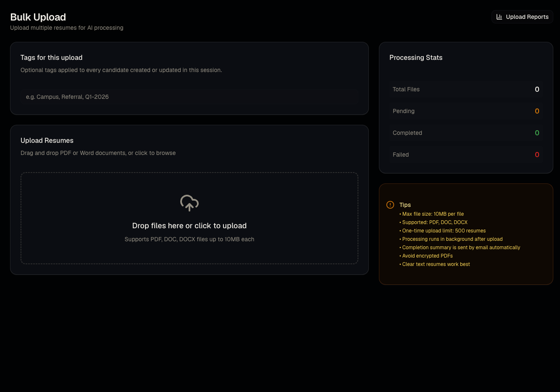
Task: Click 'Supports PDF, DOC, DOCX files' text
Action: (189, 239)
